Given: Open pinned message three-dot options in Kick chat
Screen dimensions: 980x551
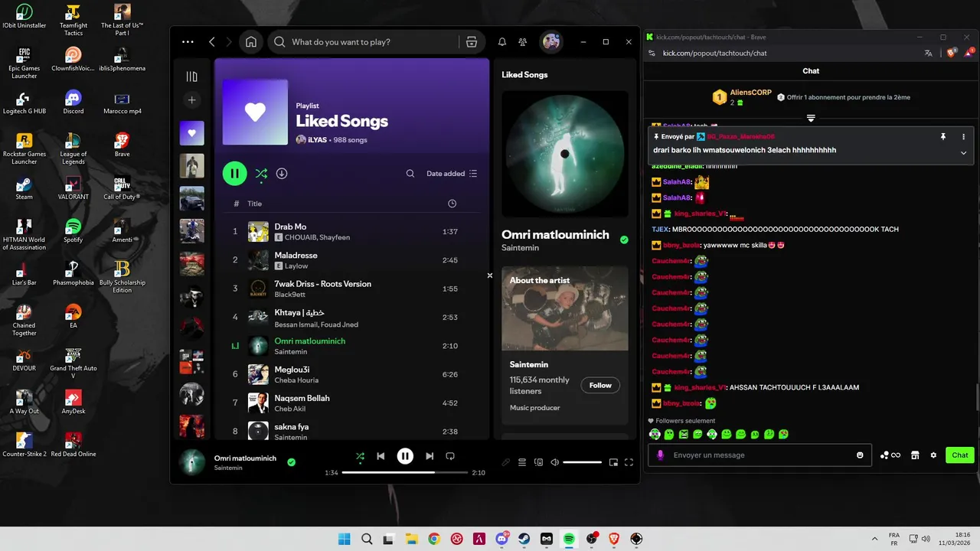Looking at the screenshot, I should tap(963, 136).
